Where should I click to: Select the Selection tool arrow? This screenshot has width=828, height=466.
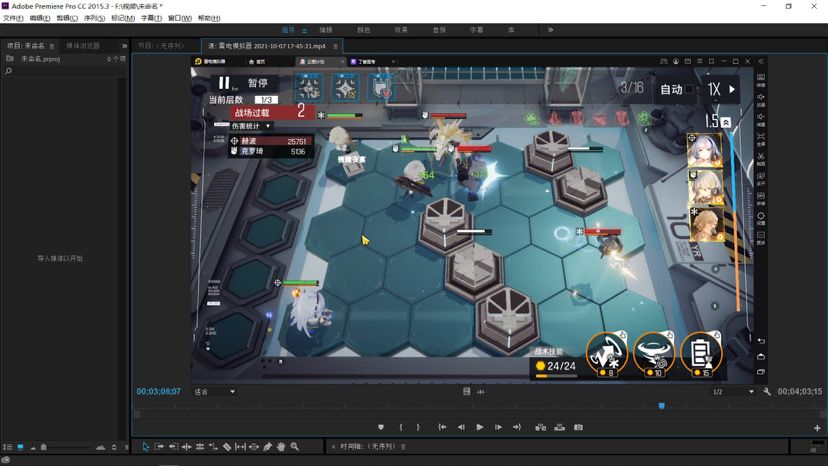coord(146,447)
